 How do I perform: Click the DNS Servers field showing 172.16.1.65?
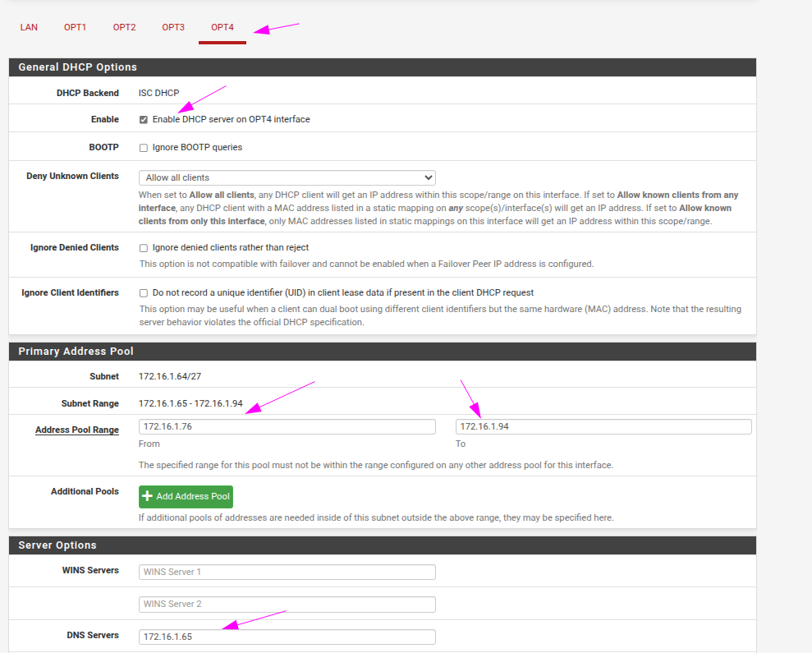click(x=287, y=637)
